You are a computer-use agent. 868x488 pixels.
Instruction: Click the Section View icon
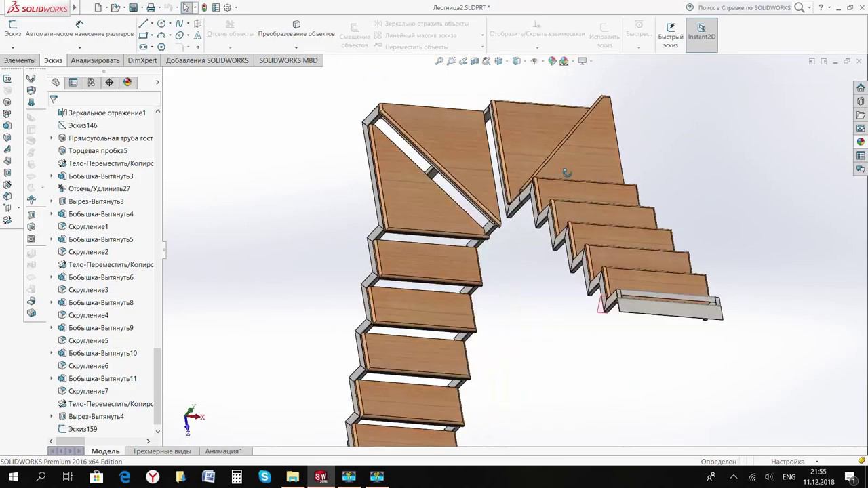tap(475, 61)
